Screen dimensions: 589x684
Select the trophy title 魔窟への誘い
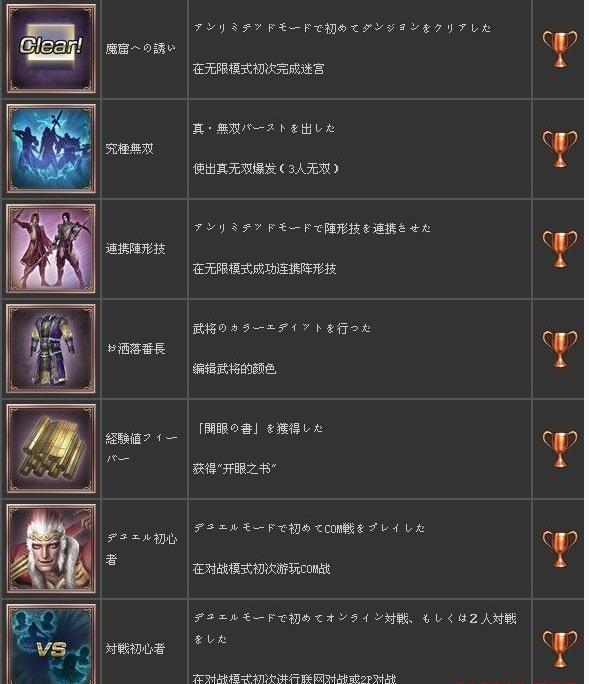tap(140, 48)
